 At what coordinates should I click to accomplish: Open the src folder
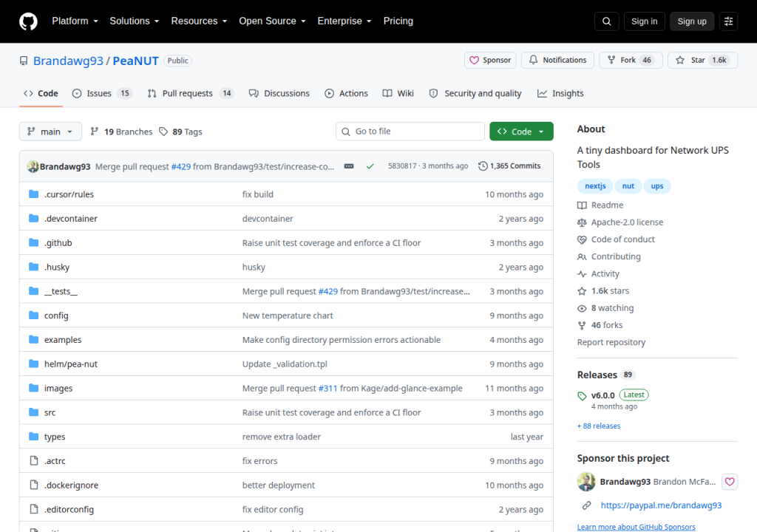click(50, 412)
